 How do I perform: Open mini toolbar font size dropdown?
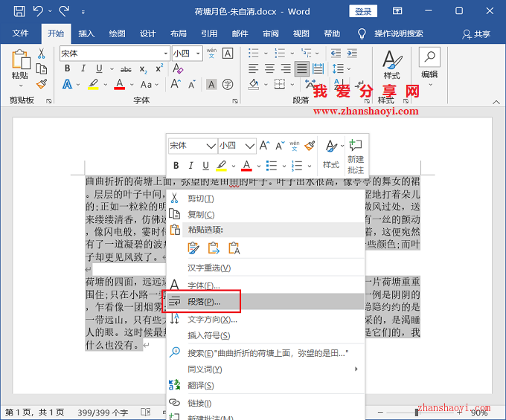point(250,146)
